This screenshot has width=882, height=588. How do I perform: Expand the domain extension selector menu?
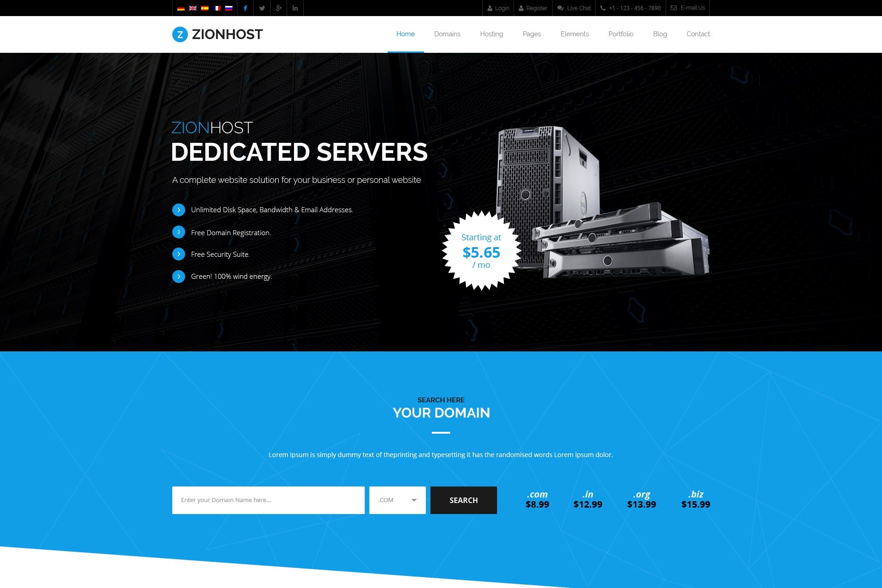tap(413, 499)
